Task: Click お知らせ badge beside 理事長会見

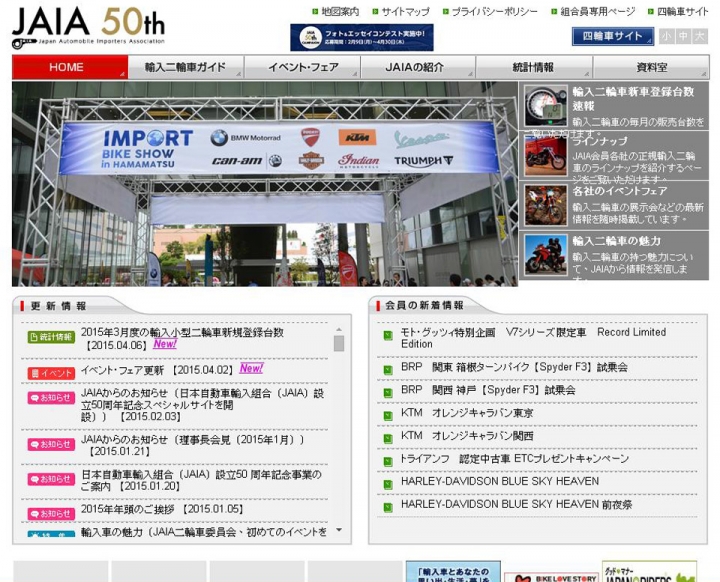Action: pos(51,444)
